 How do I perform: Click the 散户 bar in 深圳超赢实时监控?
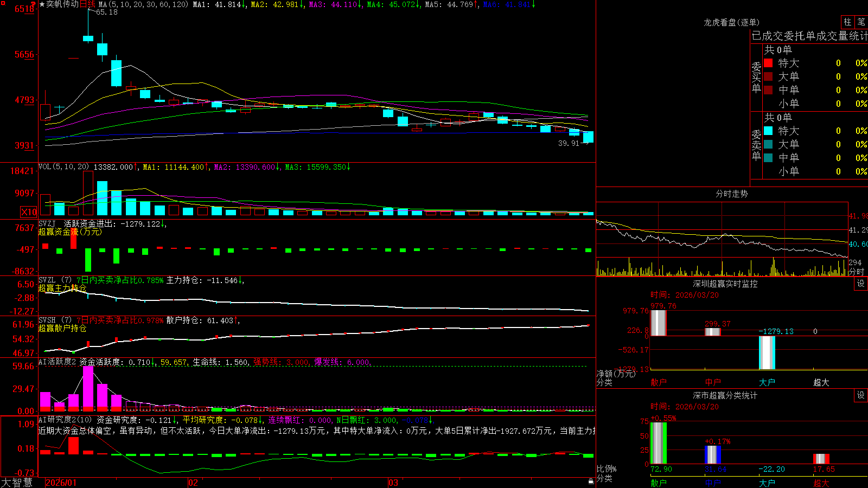[658, 323]
